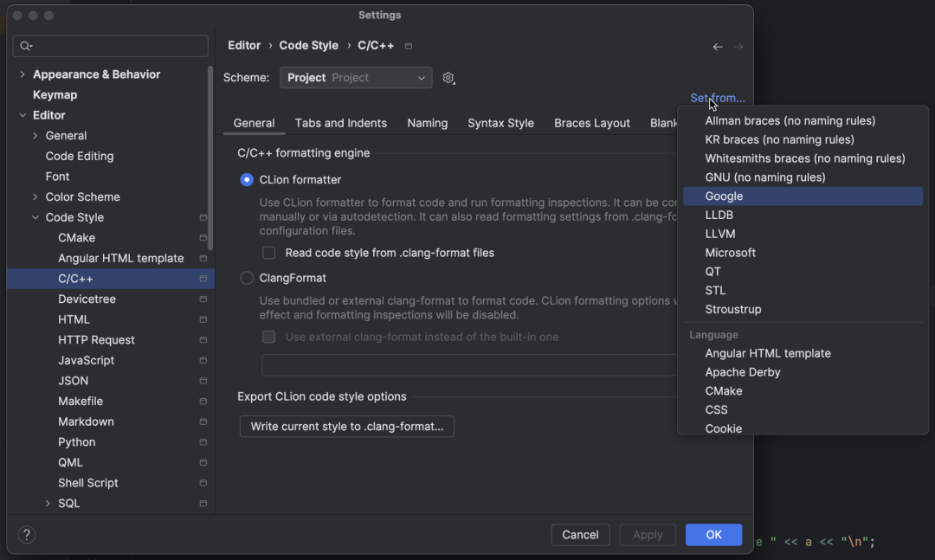935x560 pixels.
Task: Click Write current style to .clang-format button
Action: [347, 427]
